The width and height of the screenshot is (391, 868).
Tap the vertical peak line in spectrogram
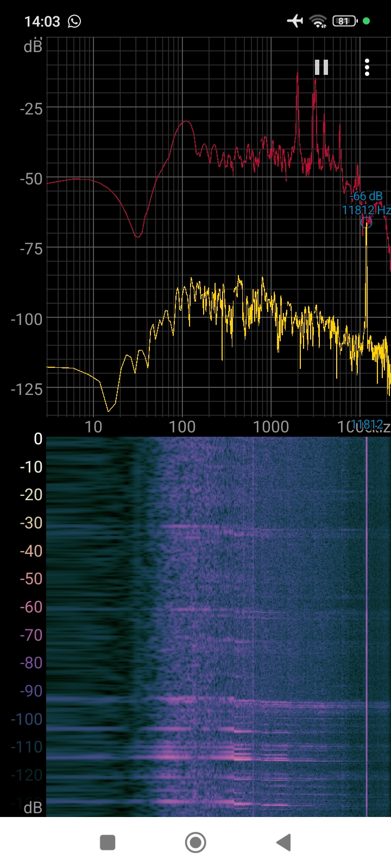pyautogui.click(x=367, y=627)
